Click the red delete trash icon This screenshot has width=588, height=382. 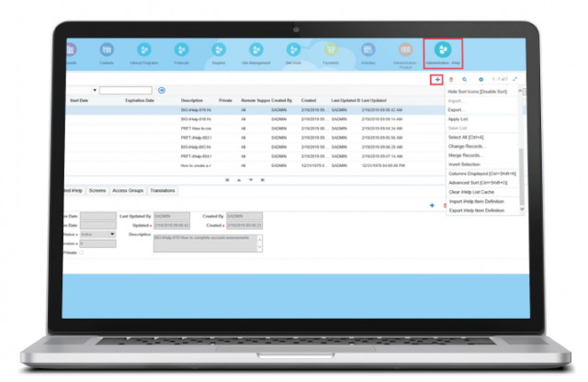tap(451, 80)
